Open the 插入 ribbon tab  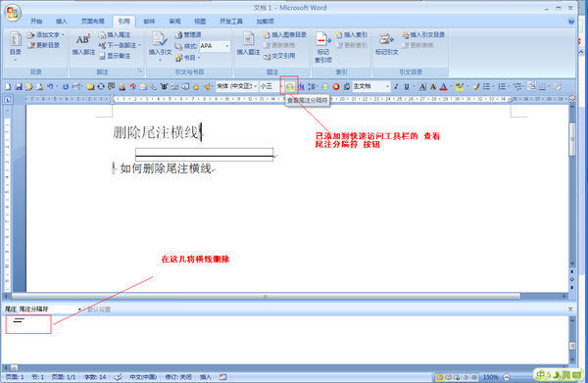[62, 22]
